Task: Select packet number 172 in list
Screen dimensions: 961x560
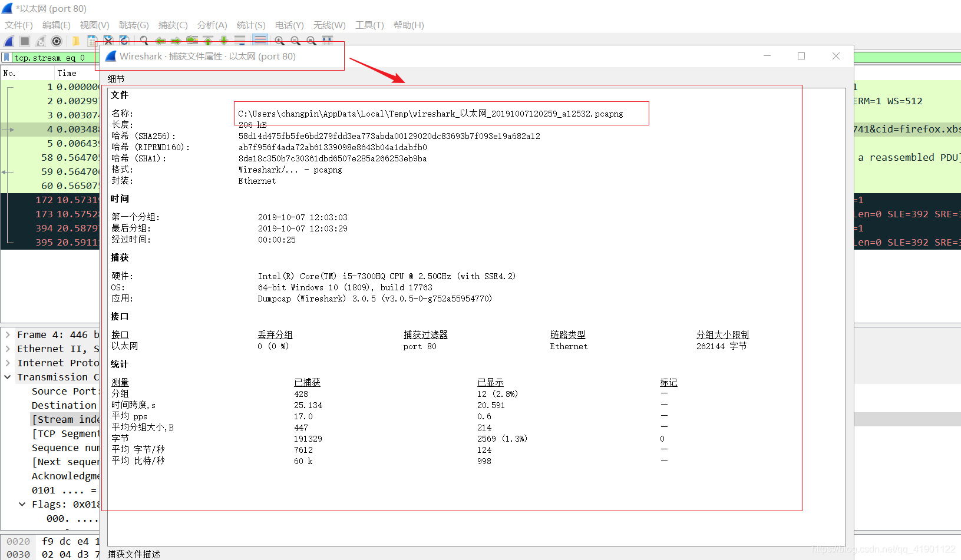Action: [51, 200]
